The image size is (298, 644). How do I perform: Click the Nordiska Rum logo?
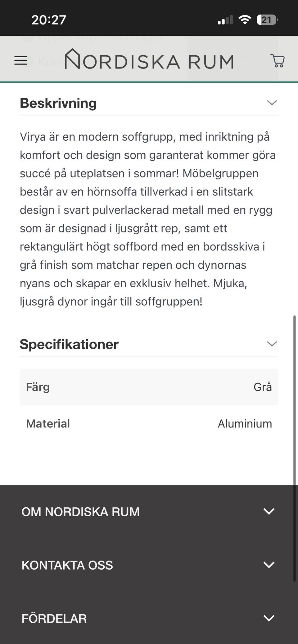(x=149, y=60)
